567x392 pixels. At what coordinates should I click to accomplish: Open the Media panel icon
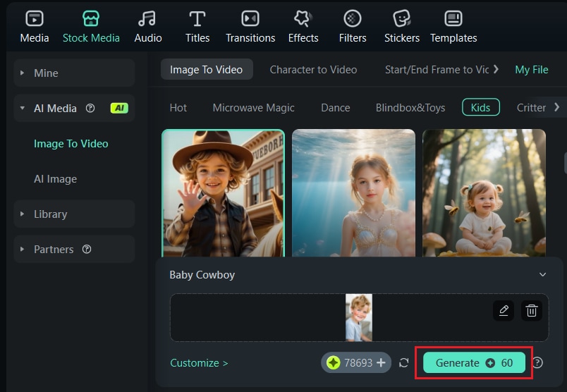point(35,18)
